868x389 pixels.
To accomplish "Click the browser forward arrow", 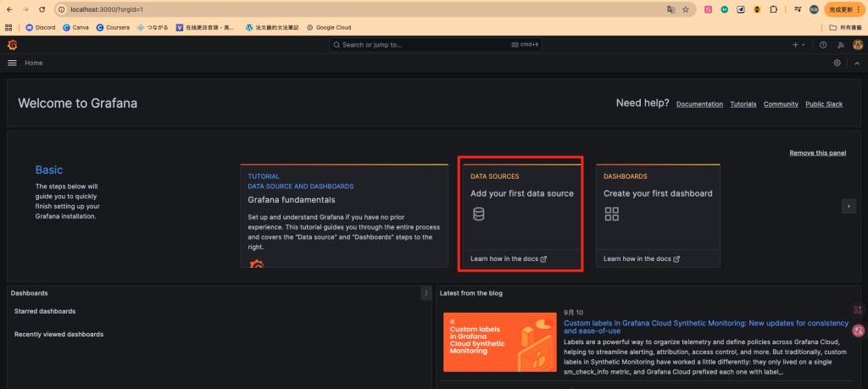I will tap(25, 9).
